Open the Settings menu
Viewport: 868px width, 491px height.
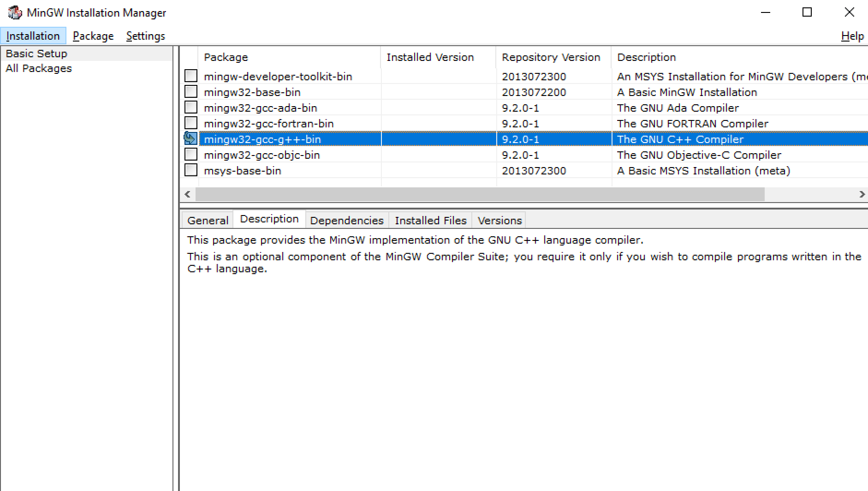coord(146,36)
